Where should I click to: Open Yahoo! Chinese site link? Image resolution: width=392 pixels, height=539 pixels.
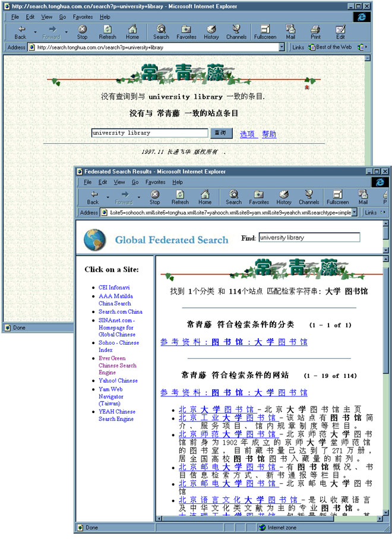(x=118, y=380)
